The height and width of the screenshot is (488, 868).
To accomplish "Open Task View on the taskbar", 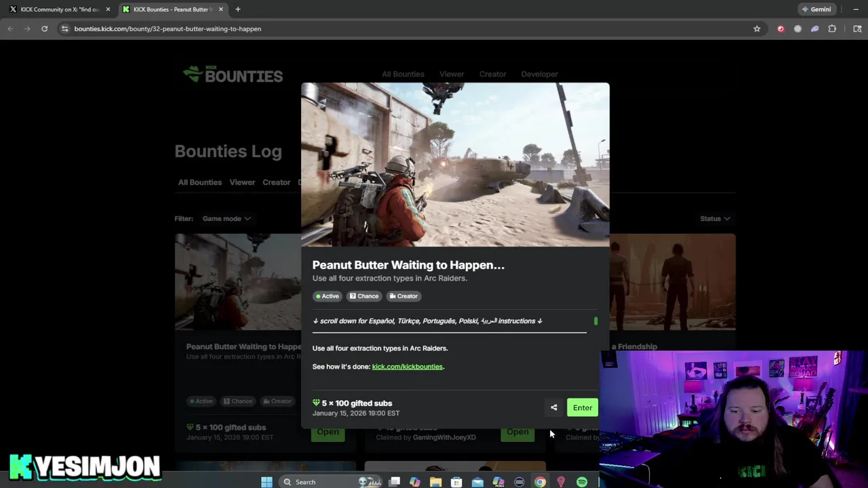I will pyautogui.click(x=394, y=482).
